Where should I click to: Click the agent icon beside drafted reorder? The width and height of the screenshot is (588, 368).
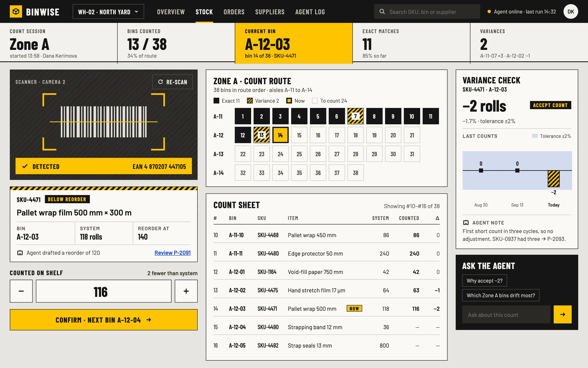(x=20, y=253)
